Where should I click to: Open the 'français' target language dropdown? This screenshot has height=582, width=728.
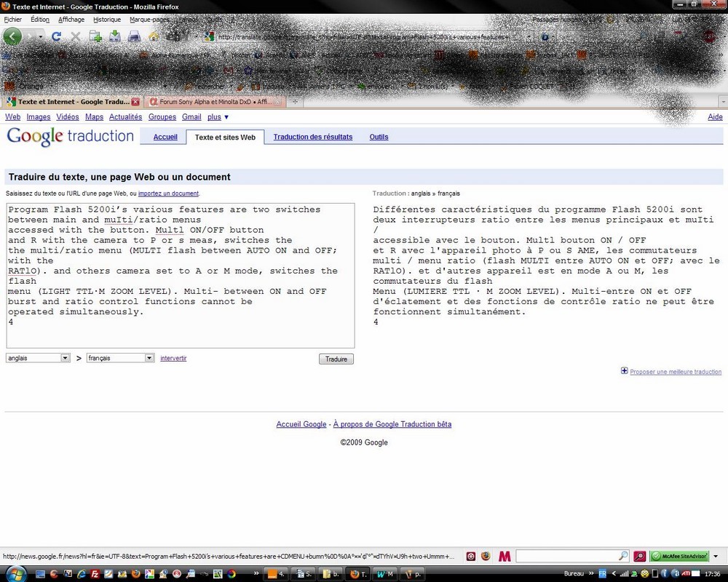click(x=120, y=358)
